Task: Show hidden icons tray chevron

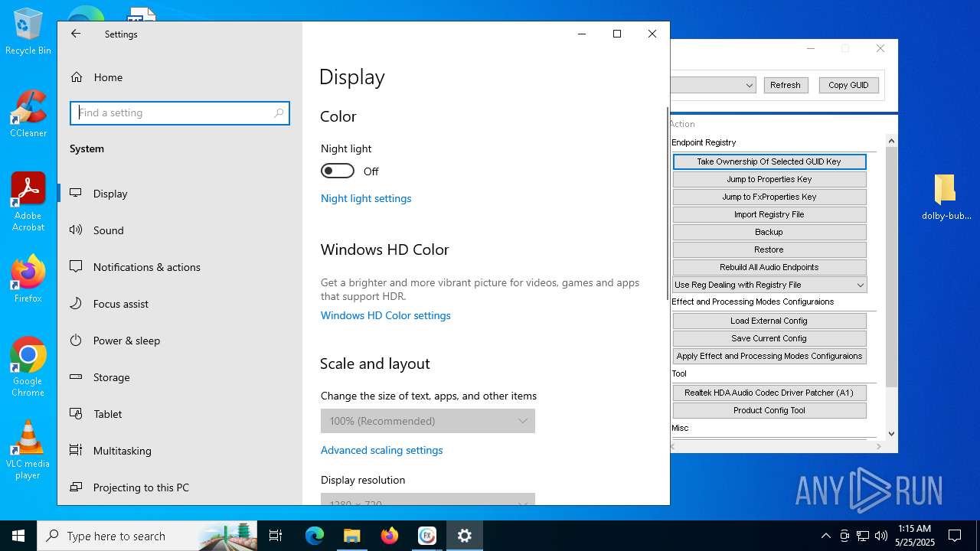Action: click(x=825, y=536)
